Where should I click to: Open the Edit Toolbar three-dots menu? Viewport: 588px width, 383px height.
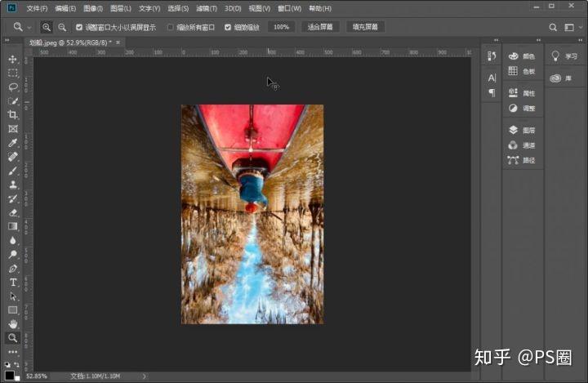13,352
